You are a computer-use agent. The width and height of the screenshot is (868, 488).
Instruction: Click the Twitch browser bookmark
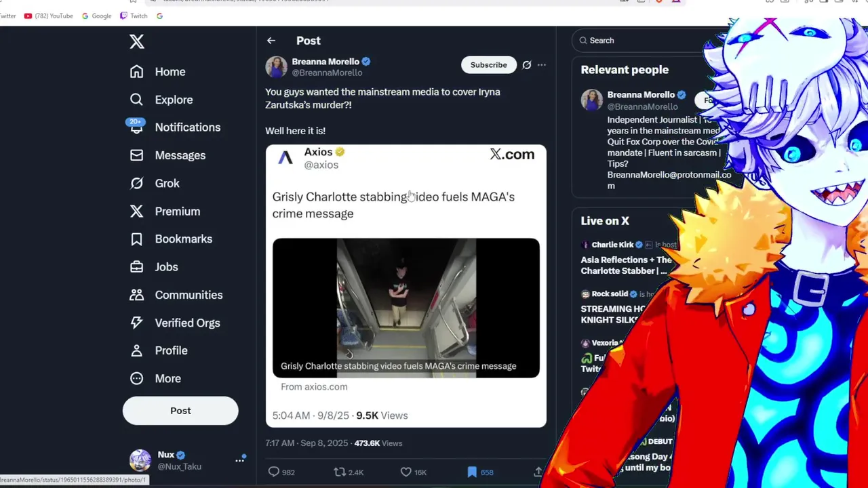point(134,16)
